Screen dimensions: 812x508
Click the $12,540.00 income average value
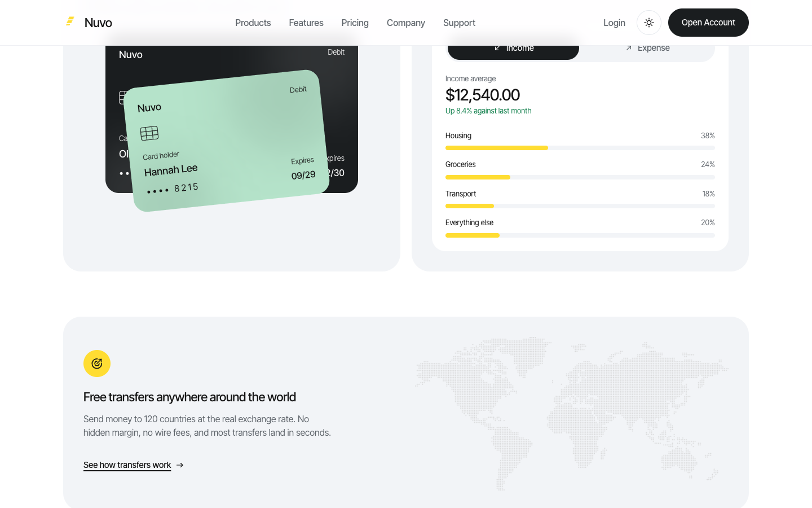click(483, 95)
